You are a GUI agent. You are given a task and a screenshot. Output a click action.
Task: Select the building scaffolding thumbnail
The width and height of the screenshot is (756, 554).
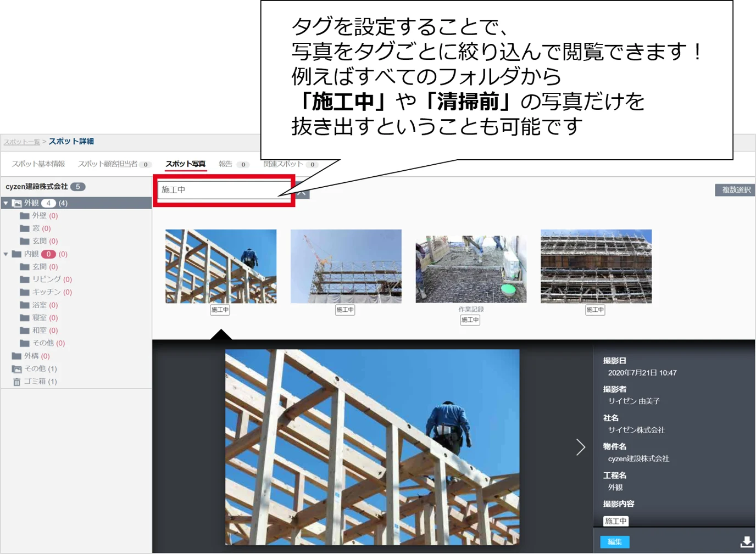tap(596, 266)
